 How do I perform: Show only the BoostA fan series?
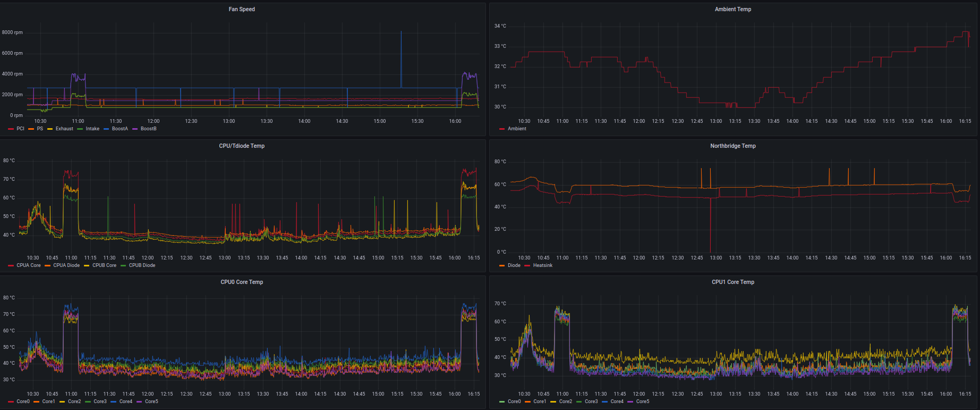(x=120, y=129)
